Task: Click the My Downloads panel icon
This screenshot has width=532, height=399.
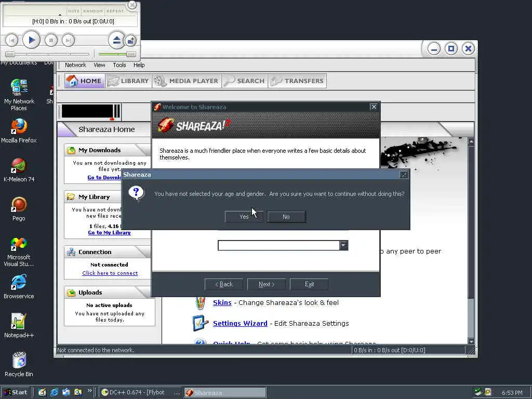Action: 71,150
